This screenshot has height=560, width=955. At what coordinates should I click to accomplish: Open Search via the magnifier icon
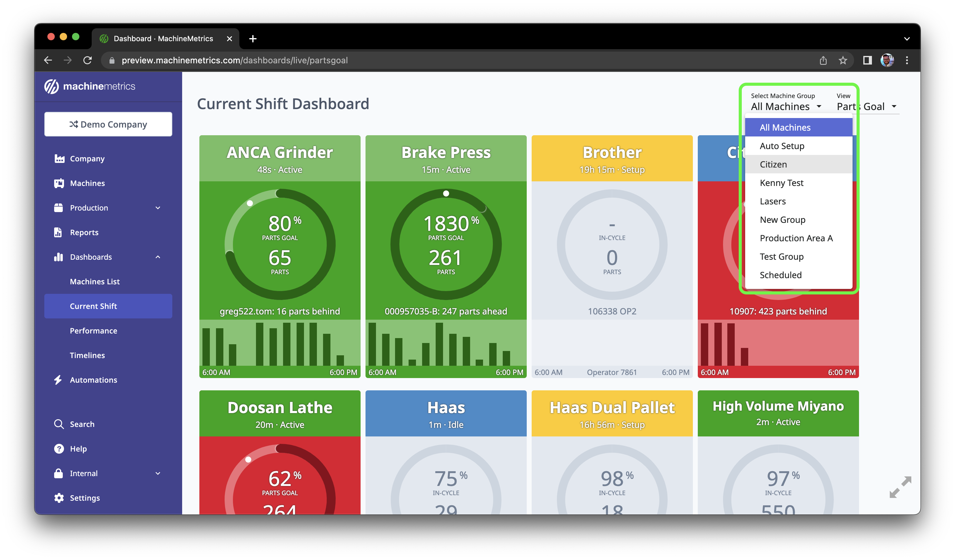pyautogui.click(x=59, y=424)
